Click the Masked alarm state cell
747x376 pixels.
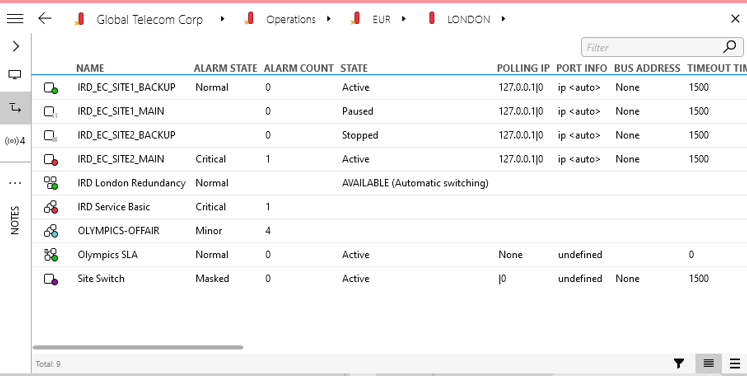[x=212, y=279]
